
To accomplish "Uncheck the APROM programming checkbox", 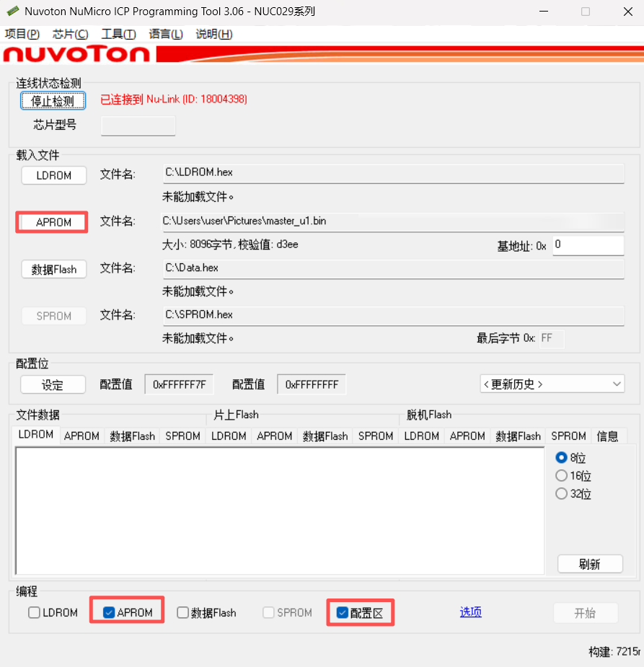I will [110, 613].
